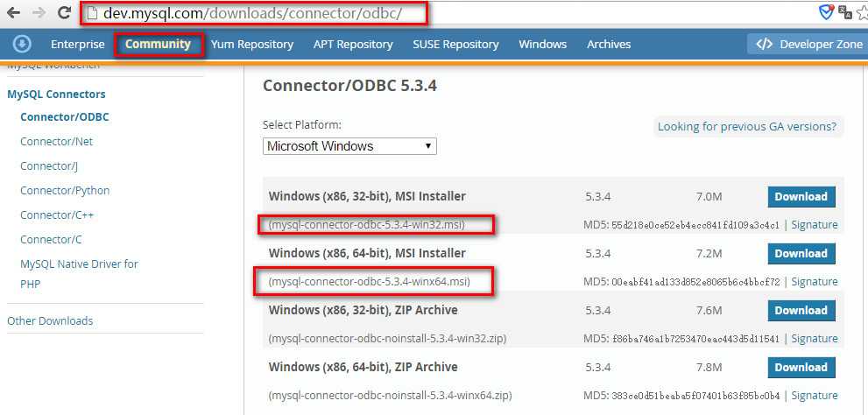Click the translate page icon
Screen dimensions: 868x415
(x=845, y=12)
